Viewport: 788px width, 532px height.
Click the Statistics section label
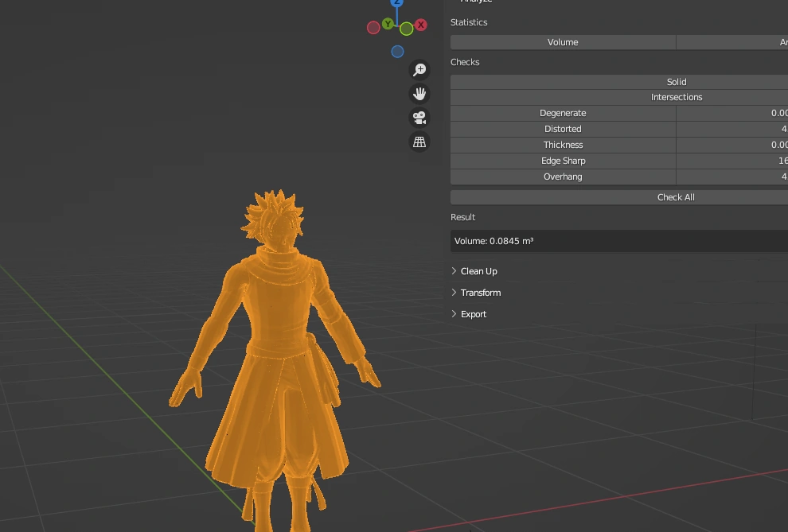469,22
